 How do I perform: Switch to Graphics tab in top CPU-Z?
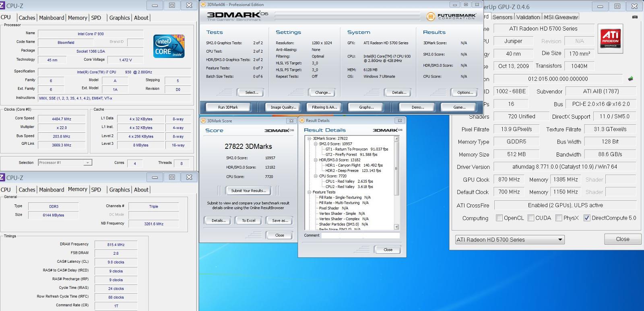coord(120,18)
